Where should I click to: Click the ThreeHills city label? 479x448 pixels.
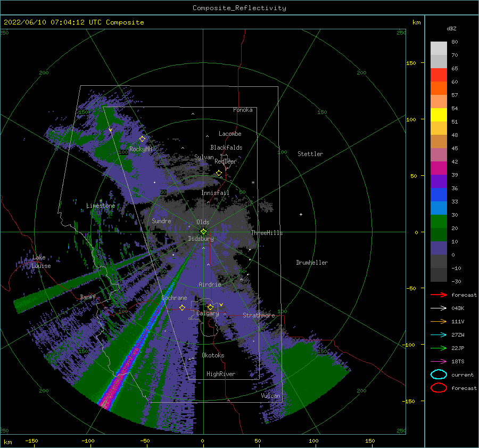[267, 233]
